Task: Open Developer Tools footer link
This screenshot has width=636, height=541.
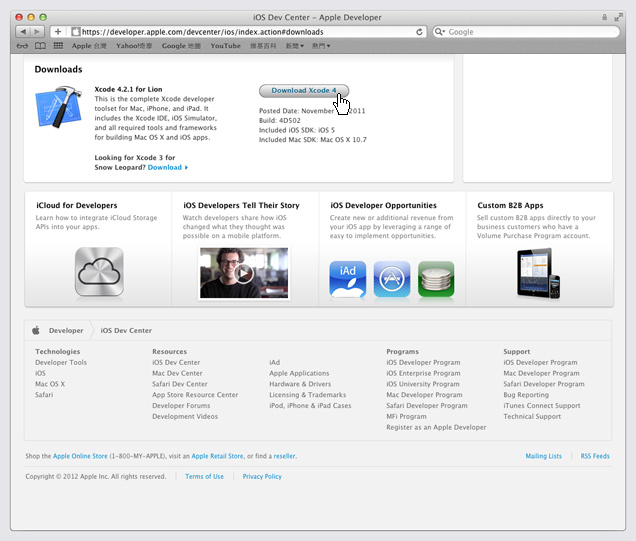Action: coord(61,362)
